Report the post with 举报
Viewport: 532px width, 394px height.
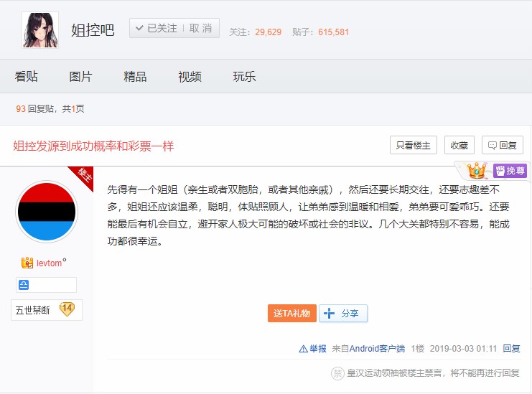(312, 349)
